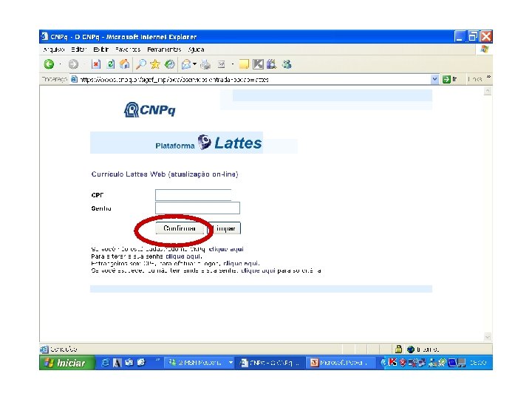Screen dimensions: 532x399
Task: Click the 'A' quick launch icon
Action: (x=117, y=363)
